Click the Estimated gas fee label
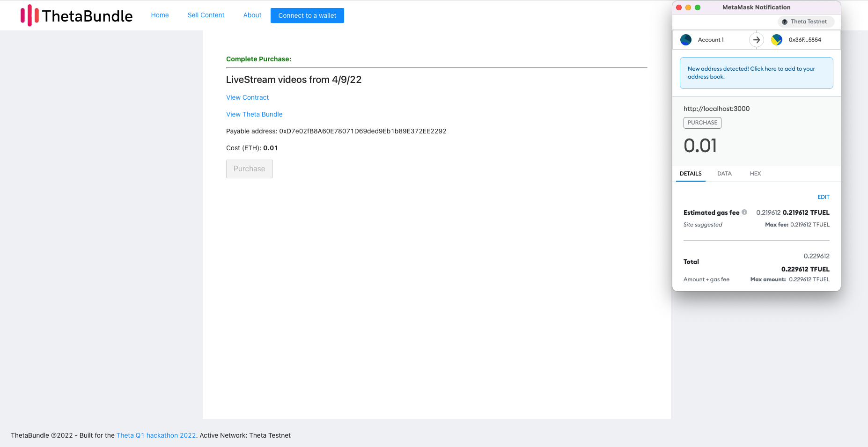The height and width of the screenshot is (447, 868). [711, 213]
